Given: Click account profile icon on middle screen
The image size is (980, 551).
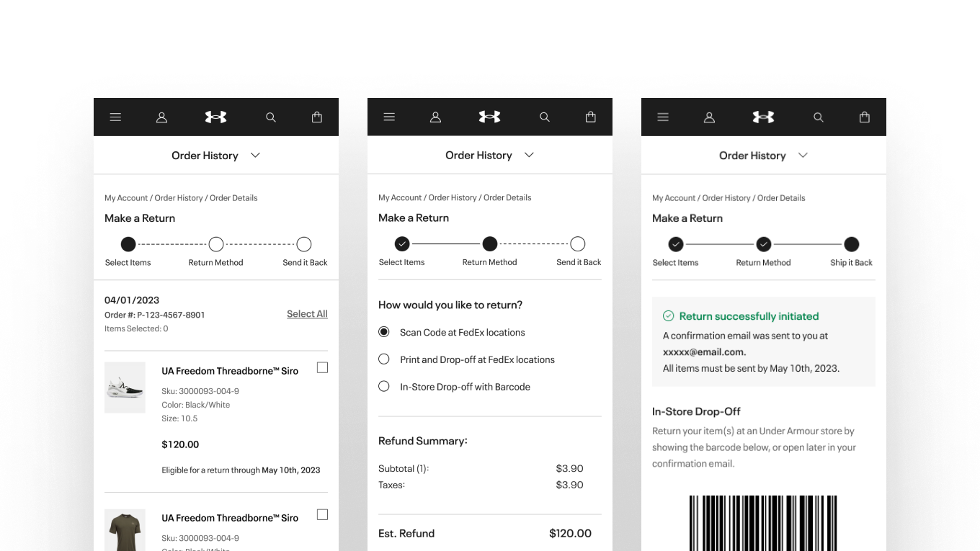Looking at the screenshot, I should (x=435, y=117).
